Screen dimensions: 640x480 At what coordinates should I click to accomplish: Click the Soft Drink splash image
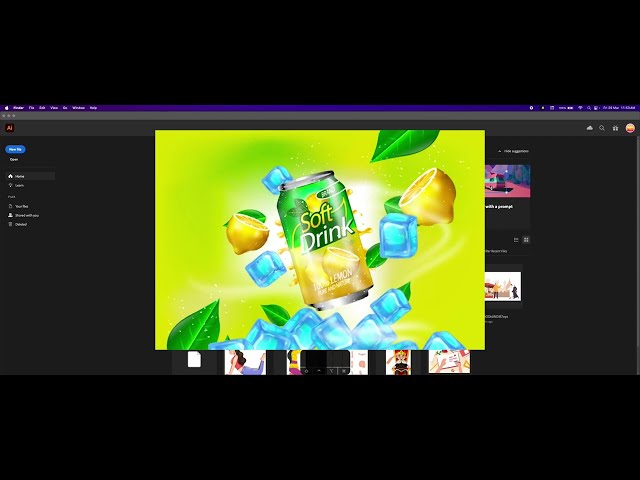(320, 240)
